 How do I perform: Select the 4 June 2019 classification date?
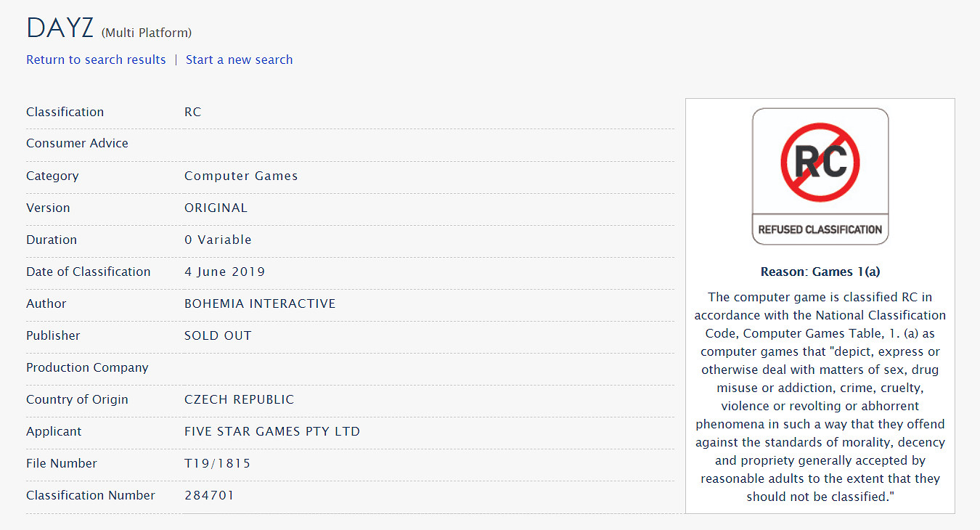[x=224, y=272]
